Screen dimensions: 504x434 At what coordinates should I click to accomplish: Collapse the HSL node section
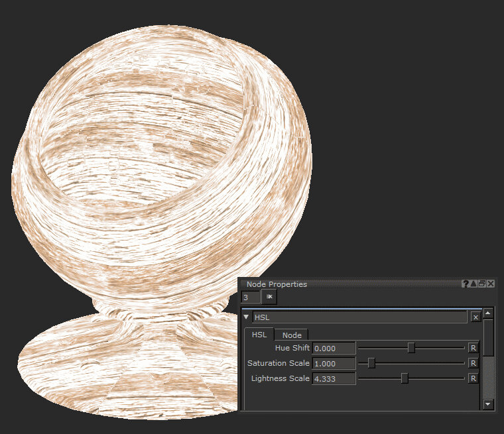click(246, 317)
